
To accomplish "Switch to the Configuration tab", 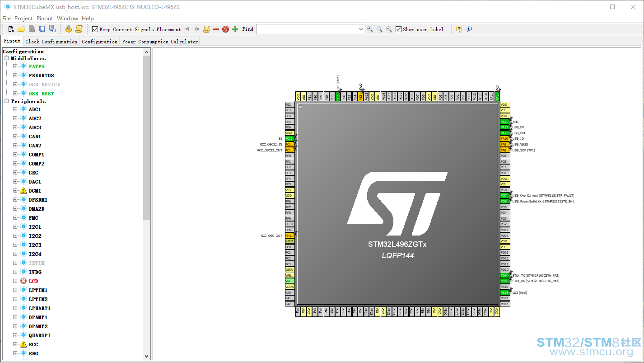I will 100,42.
